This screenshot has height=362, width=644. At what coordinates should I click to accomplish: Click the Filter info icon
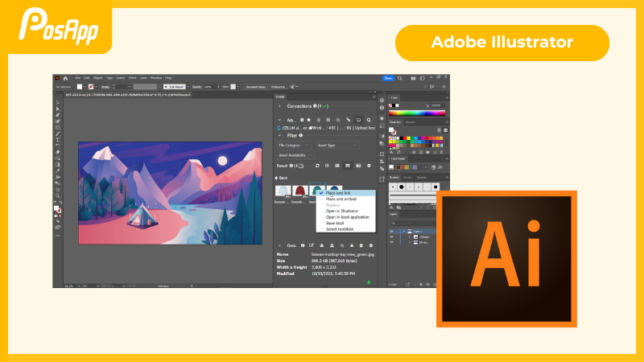pos(300,135)
